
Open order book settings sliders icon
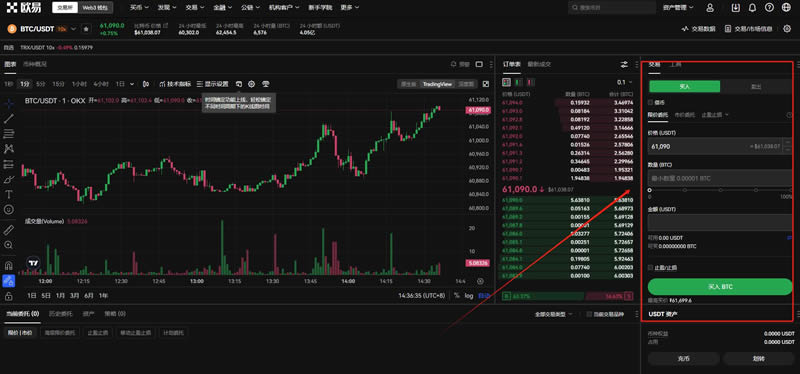coord(624,65)
